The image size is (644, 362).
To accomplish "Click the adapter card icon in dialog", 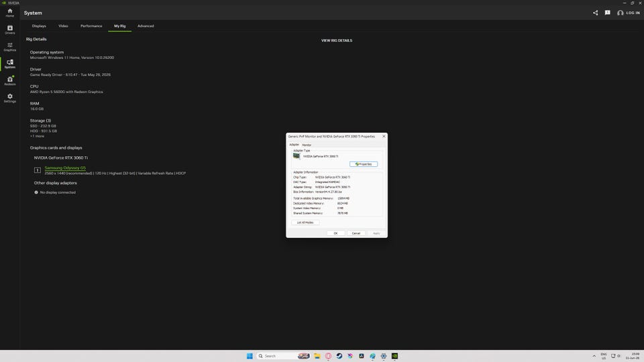I will point(297,156).
